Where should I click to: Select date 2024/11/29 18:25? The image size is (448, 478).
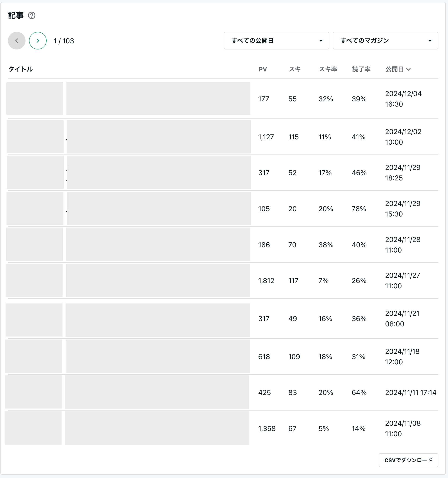tap(403, 173)
